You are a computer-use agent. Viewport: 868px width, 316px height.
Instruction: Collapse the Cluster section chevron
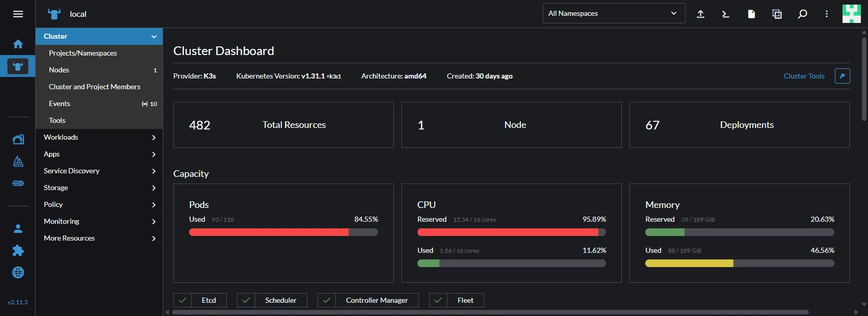(x=154, y=36)
